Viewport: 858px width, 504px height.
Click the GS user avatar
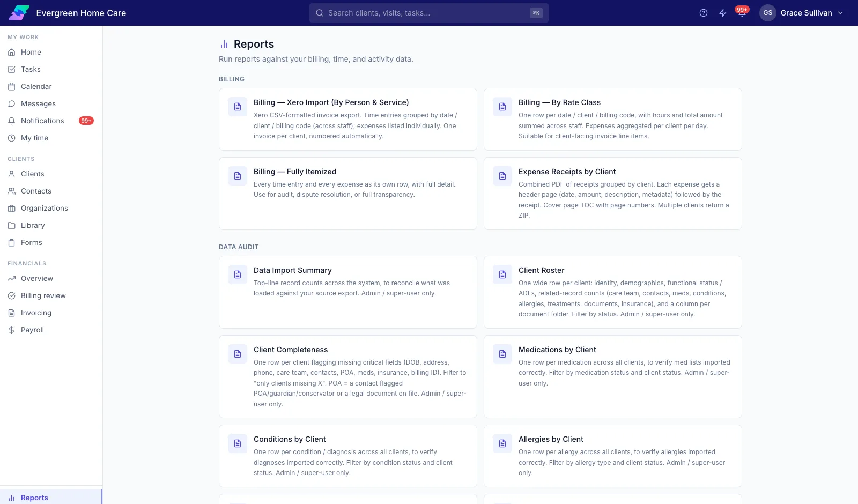click(x=768, y=13)
